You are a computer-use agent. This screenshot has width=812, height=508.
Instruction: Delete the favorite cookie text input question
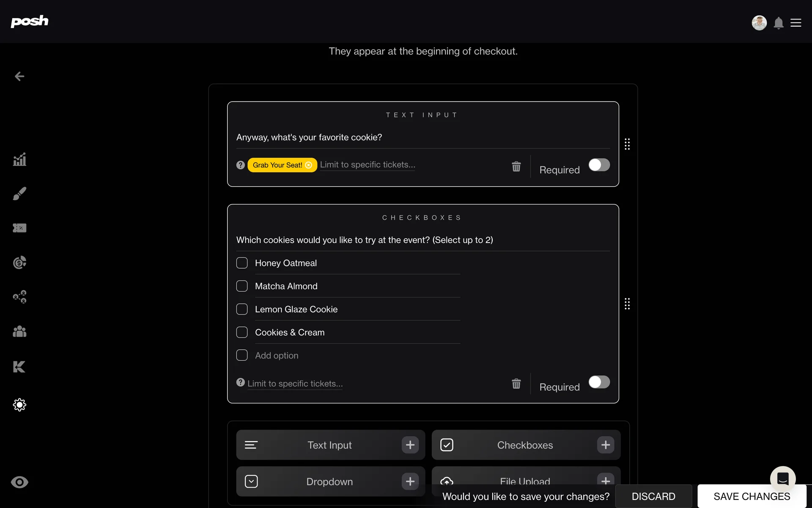pos(516,166)
